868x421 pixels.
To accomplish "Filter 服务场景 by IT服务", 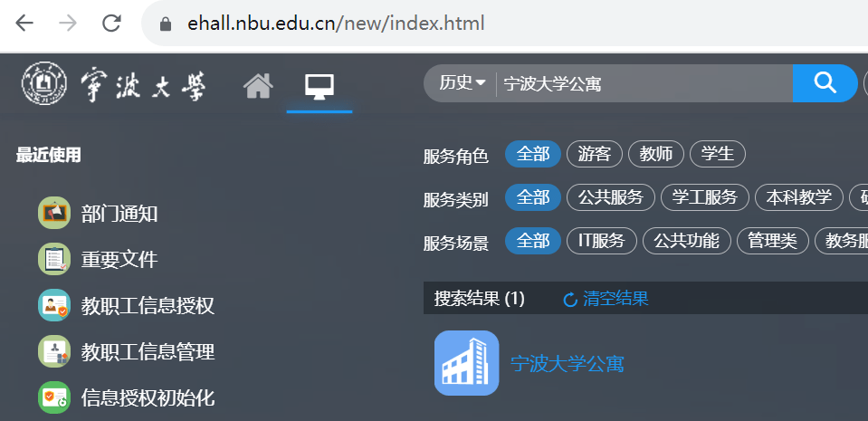I will (602, 241).
